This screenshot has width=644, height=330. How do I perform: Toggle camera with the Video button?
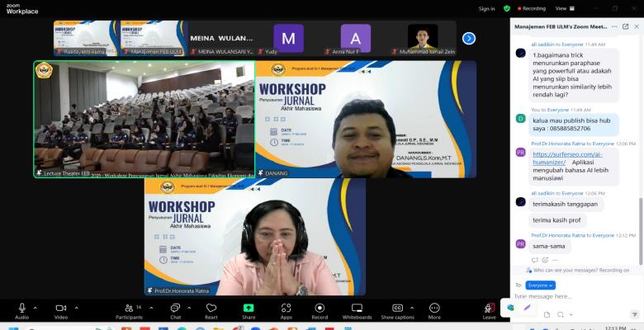point(61,309)
